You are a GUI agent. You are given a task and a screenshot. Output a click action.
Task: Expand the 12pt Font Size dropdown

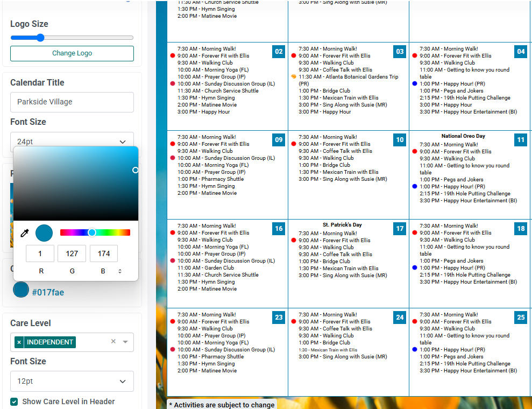[72, 381]
